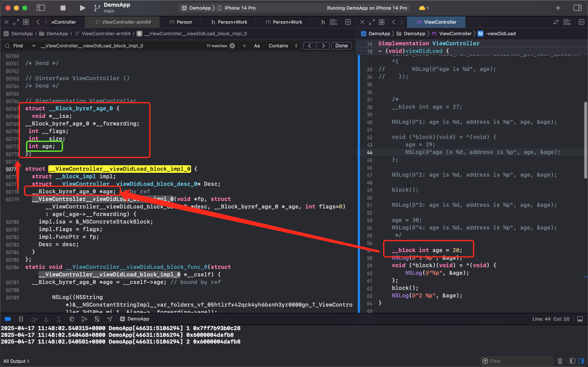Stop the running DemoApp
The width and height of the screenshot is (588, 367).
pyautogui.click(x=63, y=8)
